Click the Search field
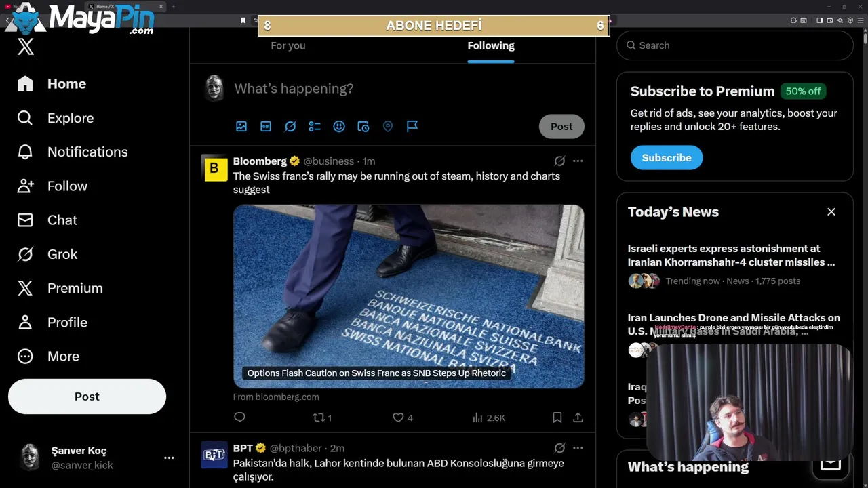Viewport: 868px width, 488px height. (x=734, y=45)
